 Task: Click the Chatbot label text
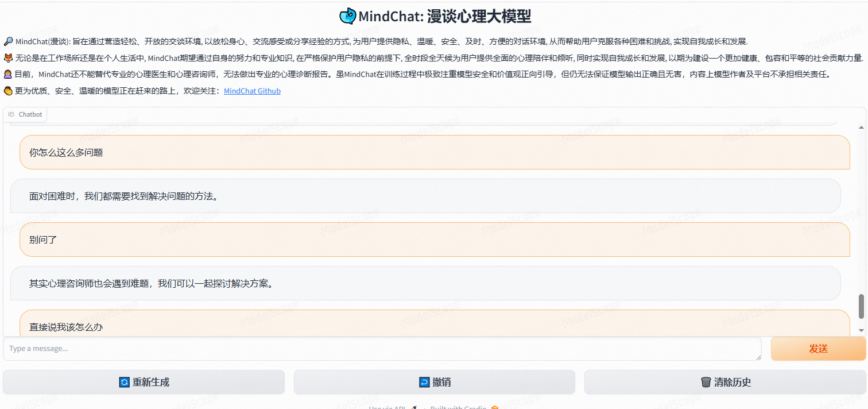(x=30, y=114)
